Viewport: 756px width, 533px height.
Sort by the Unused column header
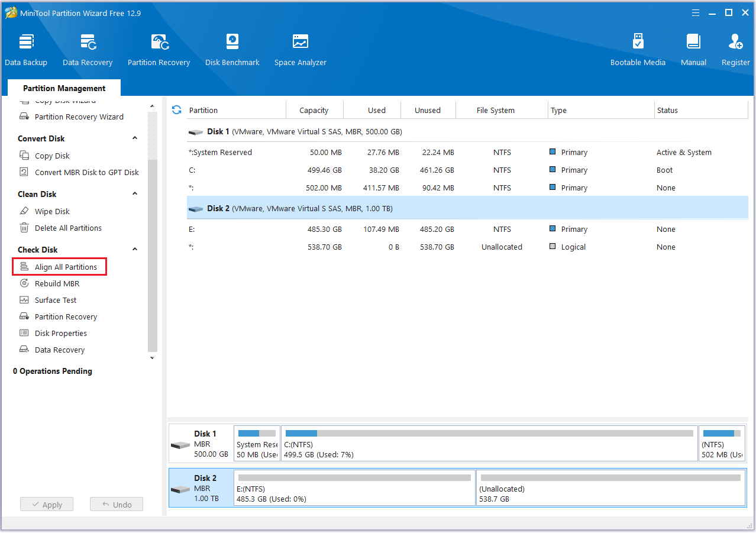click(428, 110)
